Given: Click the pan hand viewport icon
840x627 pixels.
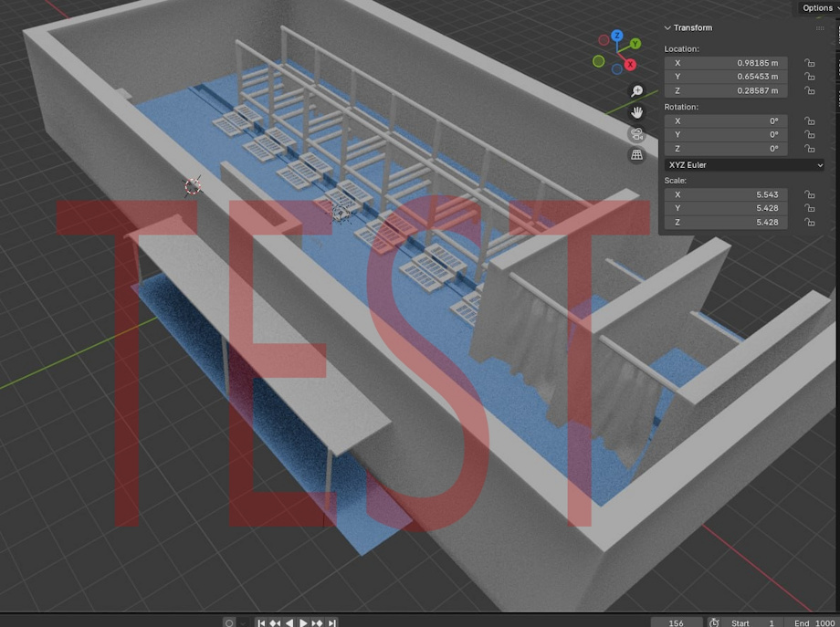Looking at the screenshot, I should 636,112.
